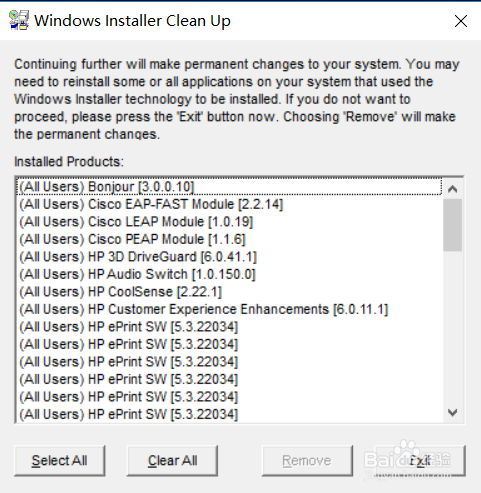This screenshot has height=493, width=481.
Task: Select HP CoolSense [2.22.1] entry
Action: [x=229, y=292]
